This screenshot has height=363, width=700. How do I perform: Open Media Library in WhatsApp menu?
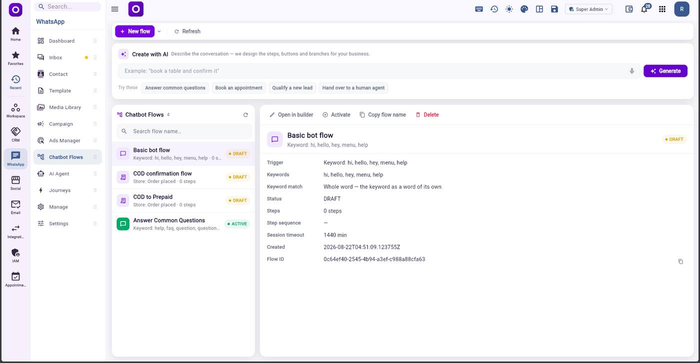[67, 107]
